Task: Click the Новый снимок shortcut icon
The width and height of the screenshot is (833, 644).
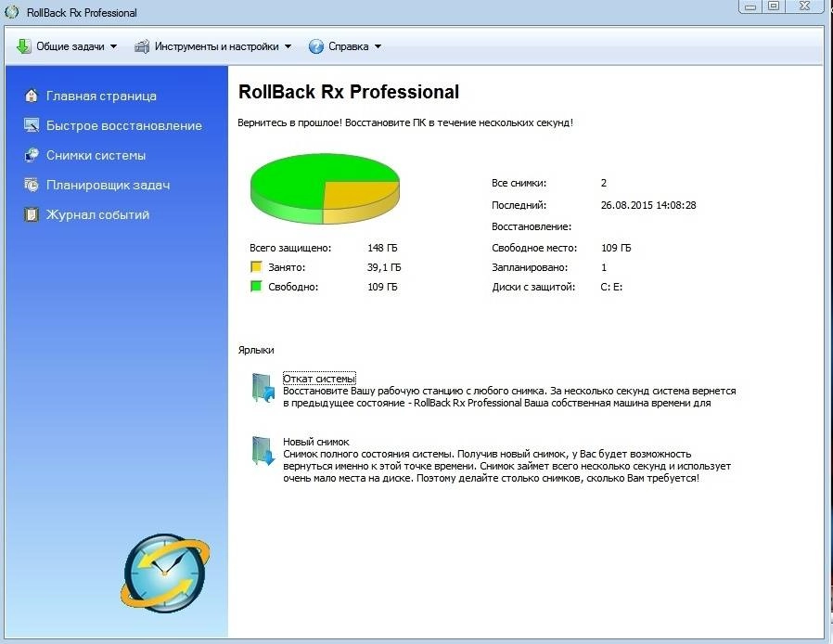Action: 263,451
